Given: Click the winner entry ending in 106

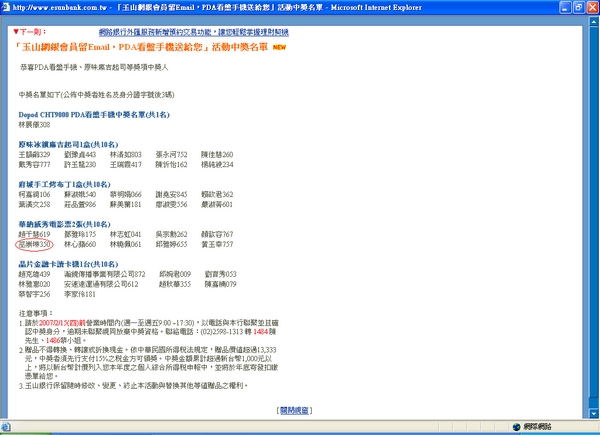Looking at the screenshot, I should point(34,194).
